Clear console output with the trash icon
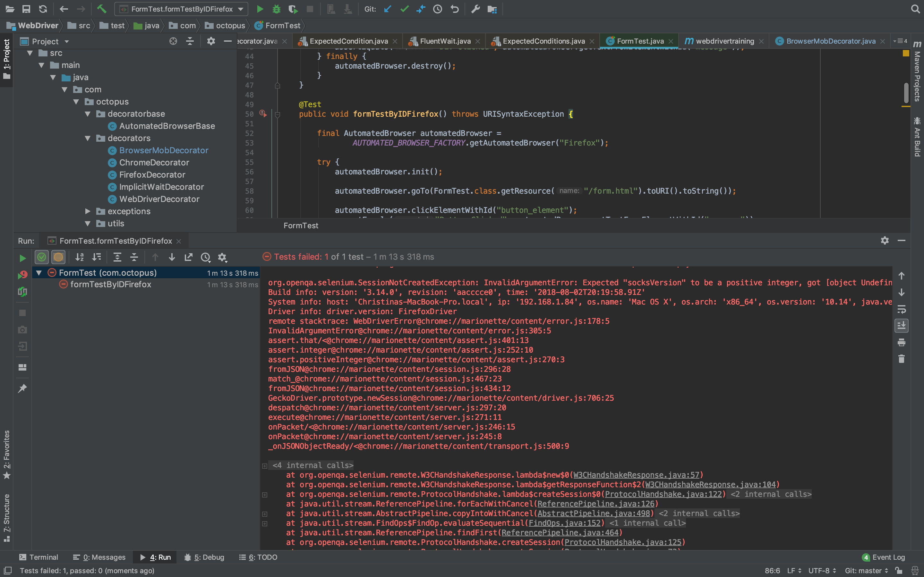This screenshot has height=577, width=924. 901,359
